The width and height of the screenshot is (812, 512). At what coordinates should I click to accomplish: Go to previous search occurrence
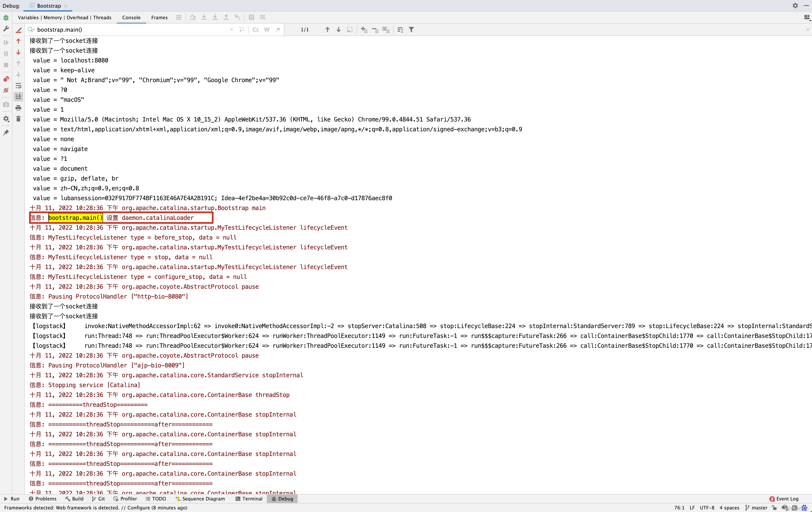[x=328, y=30]
